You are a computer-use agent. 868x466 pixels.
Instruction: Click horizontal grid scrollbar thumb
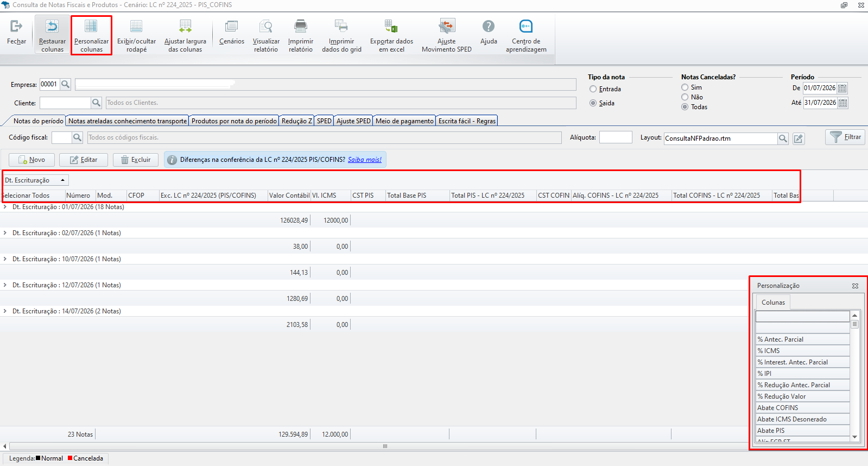385,446
